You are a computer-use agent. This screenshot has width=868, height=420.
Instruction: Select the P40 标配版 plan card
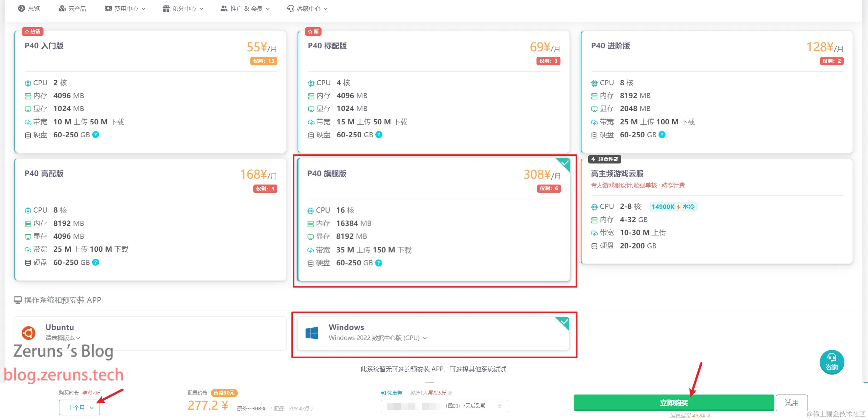(433, 92)
